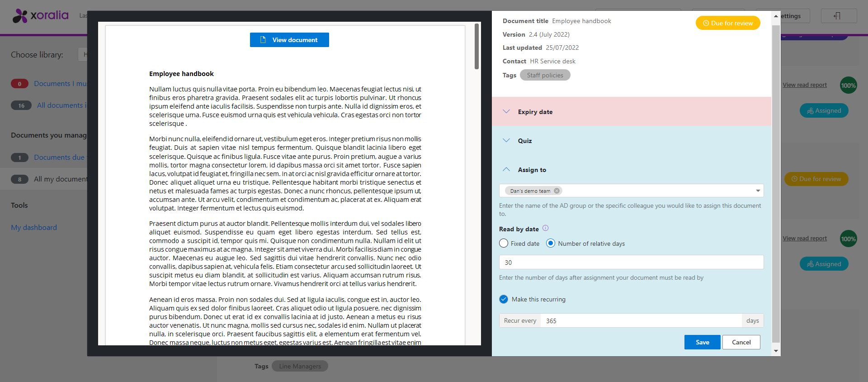868x382 pixels.
Task: Click the document preview scrollbar thumb
Action: 476,46
